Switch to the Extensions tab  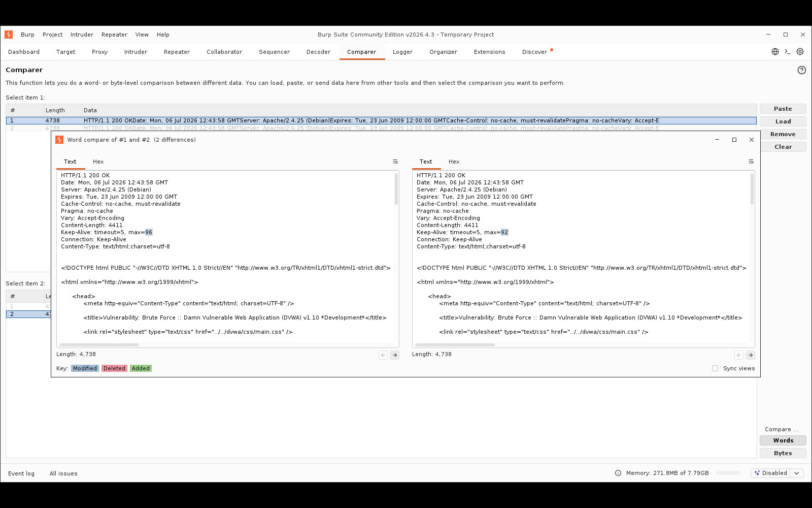[490, 52]
